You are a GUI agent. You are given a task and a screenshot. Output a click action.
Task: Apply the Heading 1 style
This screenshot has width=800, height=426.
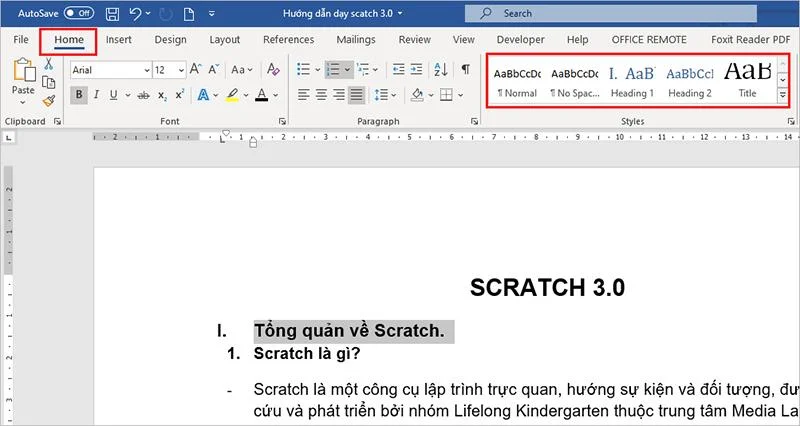[632, 82]
